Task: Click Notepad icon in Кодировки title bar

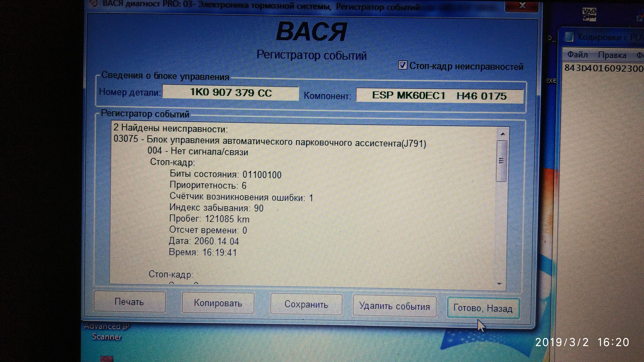Action: point(569,37)
